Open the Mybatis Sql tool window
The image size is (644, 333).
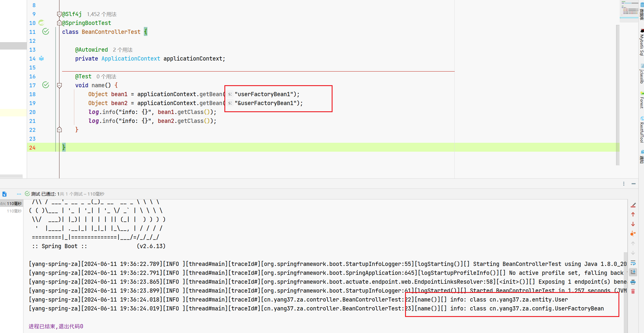pyautogui.click(x=642, y=42)
